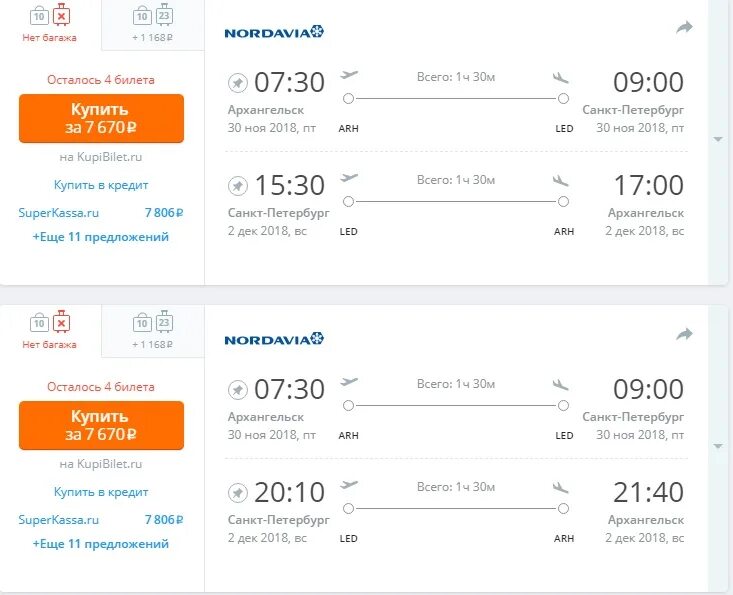Pin the 07:30 flight in second ticket
Image resolution: width=733 pixels, height=595 pixels.
[238, 390]
